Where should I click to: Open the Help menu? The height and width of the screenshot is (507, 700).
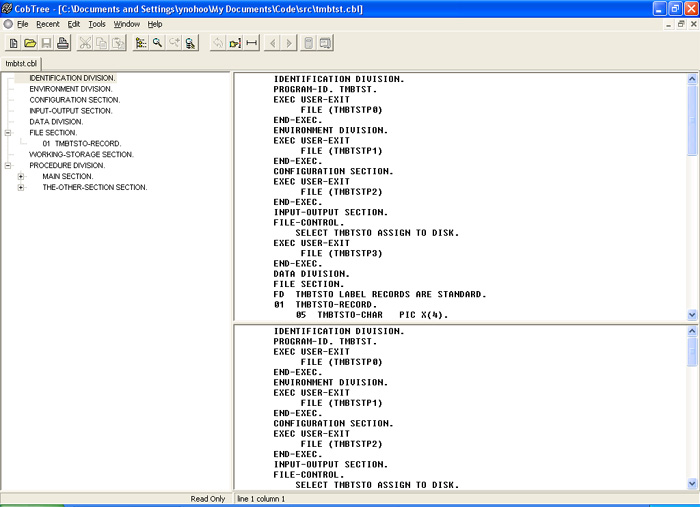155,24
